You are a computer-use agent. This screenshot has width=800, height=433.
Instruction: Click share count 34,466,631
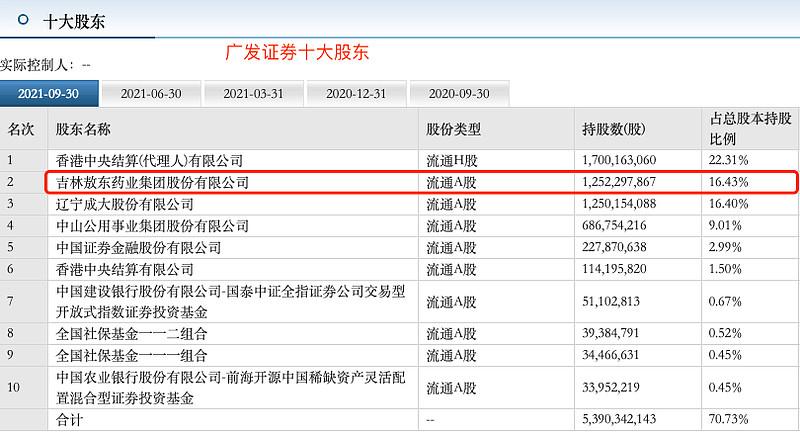point(611,355)
